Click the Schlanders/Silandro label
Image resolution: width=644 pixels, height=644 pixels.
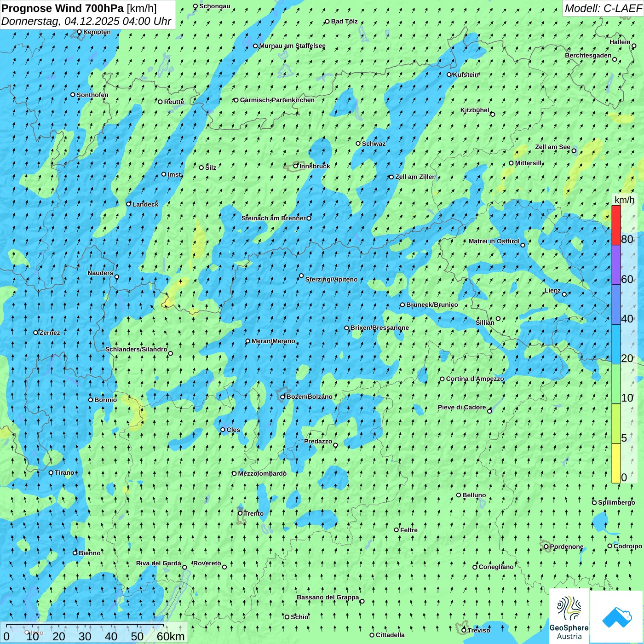[136, 349]
